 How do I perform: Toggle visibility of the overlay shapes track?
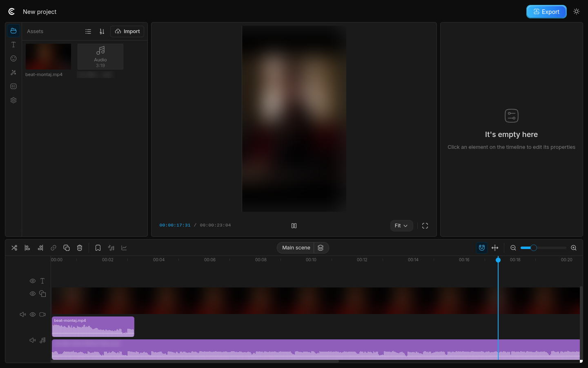tap(33, 294)
